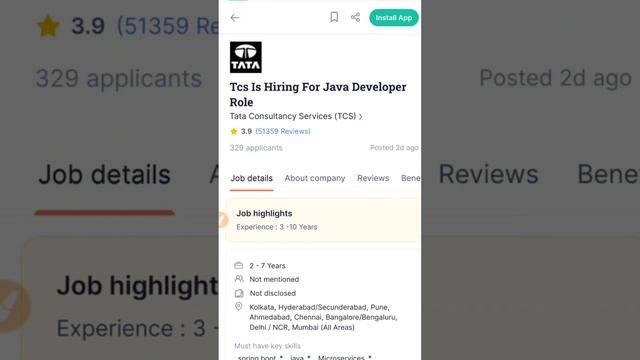Click the briefcase experience icon
This screenshot has height=360, width=640.
[239, 265]
